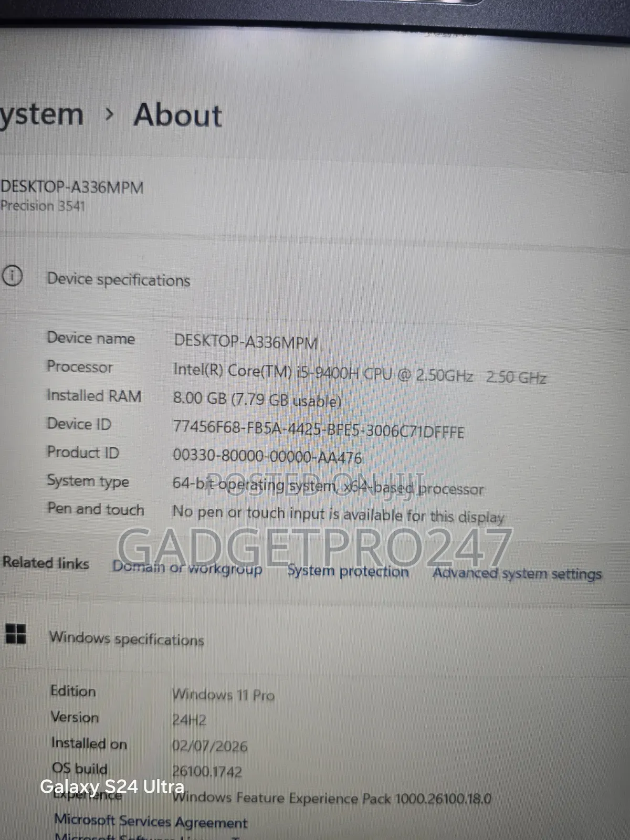The width and height of the screenshot is (630, 840).
Task: Expand the Device specifications section header
Action: pyautogui.click(x=119, y=279)
